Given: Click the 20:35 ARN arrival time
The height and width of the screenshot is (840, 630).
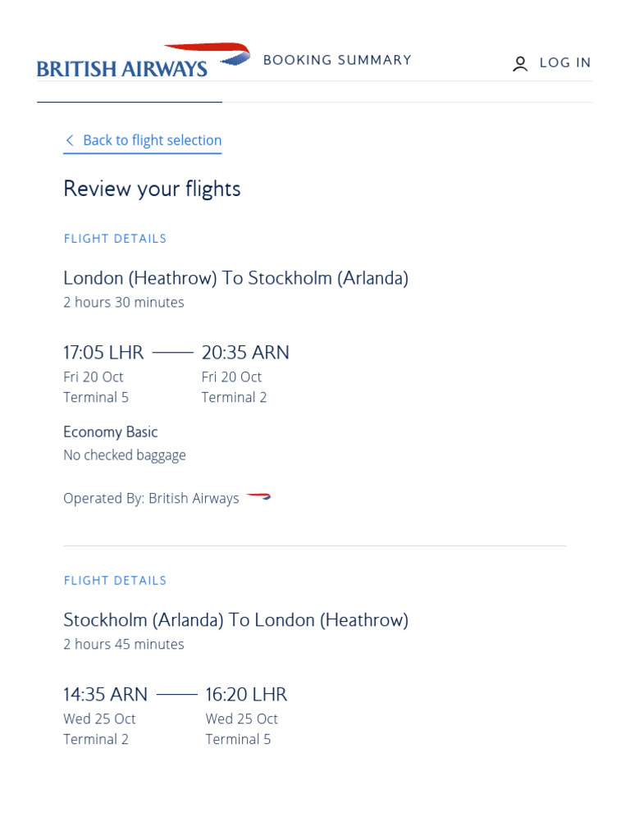Looking at the screenshot, I should click(245, 353).
